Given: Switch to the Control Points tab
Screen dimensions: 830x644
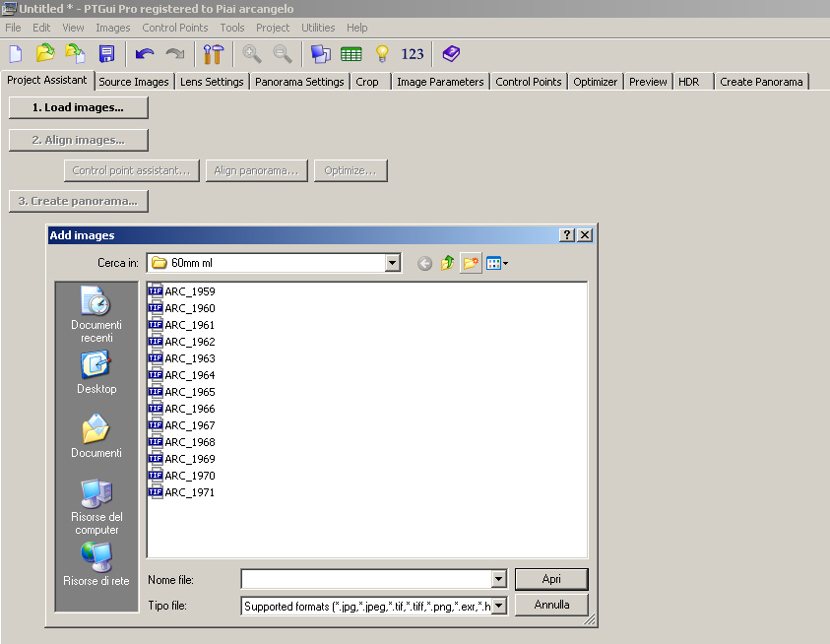Looking at the screenshot, I should click(529, 82).
